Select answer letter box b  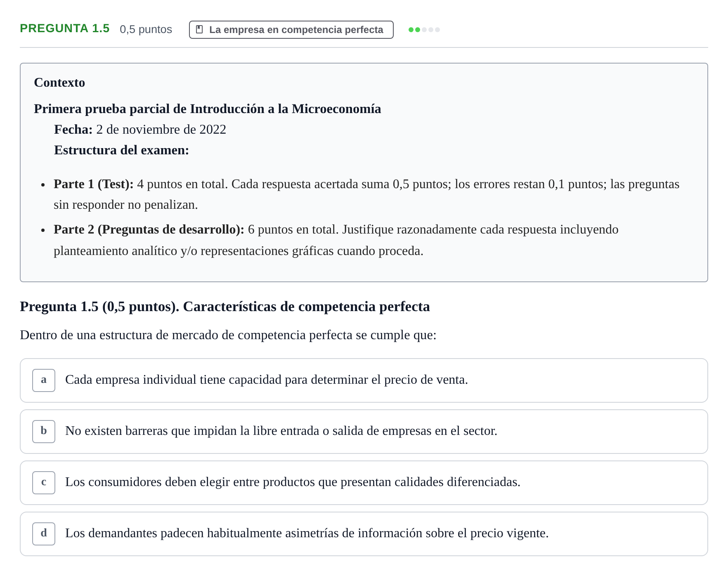(44, 431)
